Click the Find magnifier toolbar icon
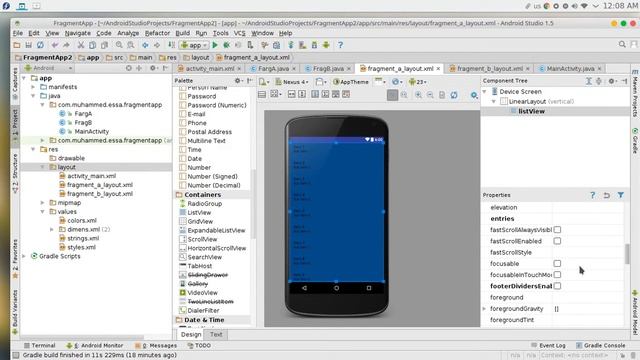Screen dimensions: 640x360 click(119, 45)
